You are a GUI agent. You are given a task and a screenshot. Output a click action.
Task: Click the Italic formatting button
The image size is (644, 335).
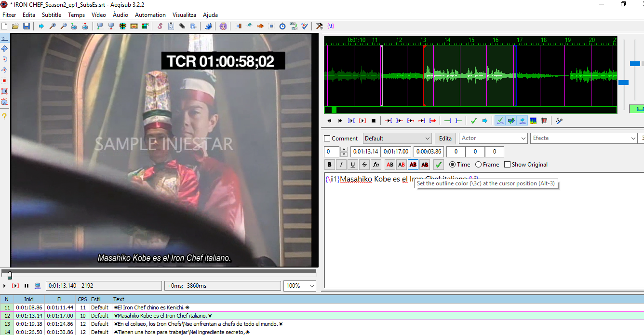coord(341,165)
